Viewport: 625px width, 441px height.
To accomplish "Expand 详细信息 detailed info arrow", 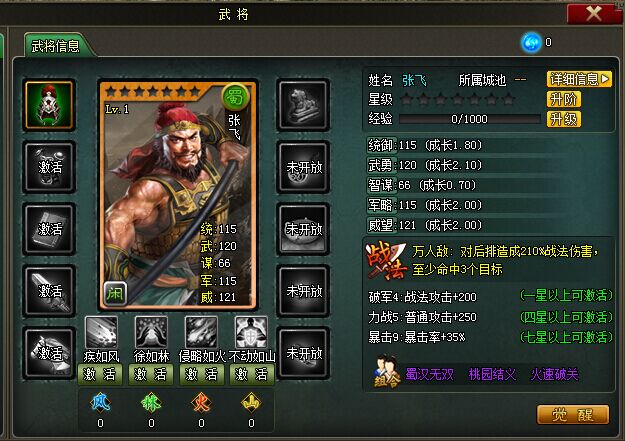I will tap(579, 79).
